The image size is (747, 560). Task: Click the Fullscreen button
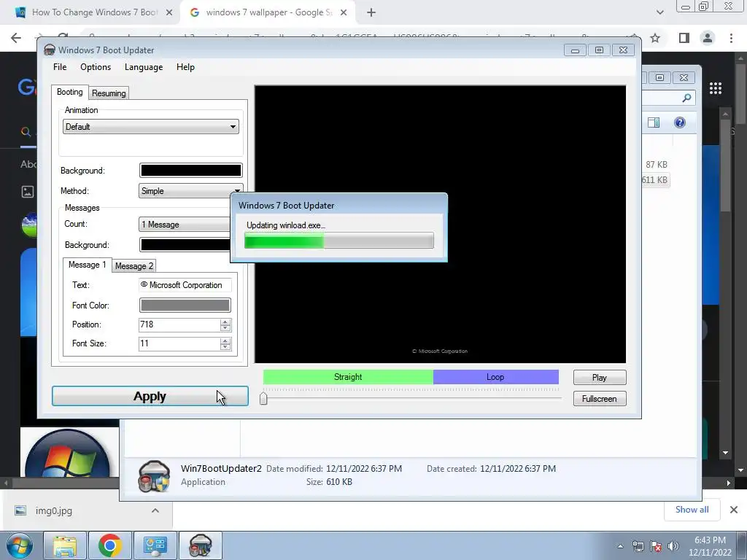tap(600, 399)
